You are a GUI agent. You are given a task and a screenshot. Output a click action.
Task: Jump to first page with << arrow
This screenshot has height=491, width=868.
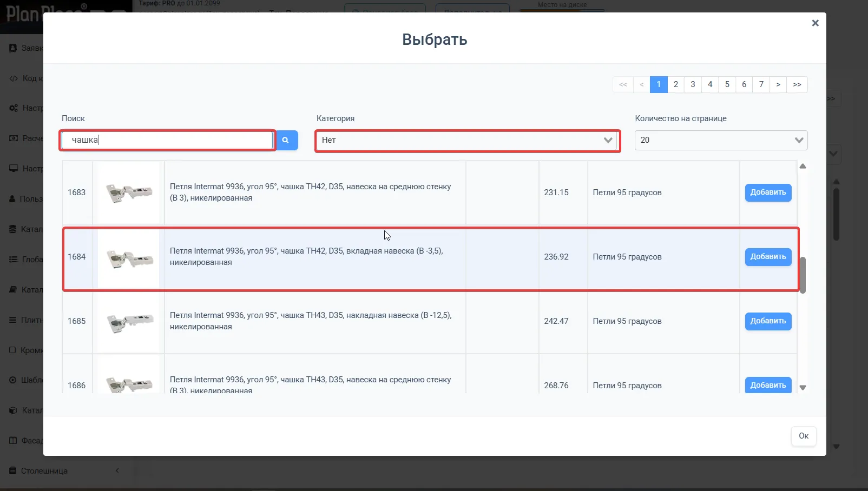(623, 84)
